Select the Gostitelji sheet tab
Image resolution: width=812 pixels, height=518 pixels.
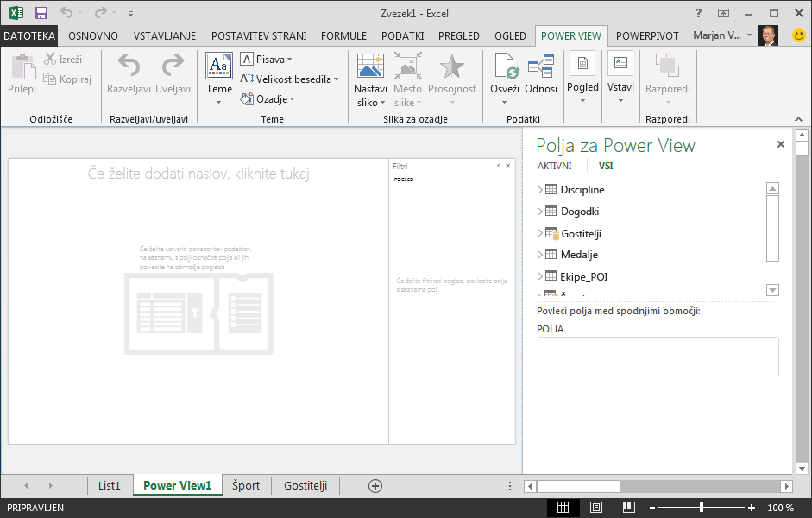pos(305,485)
